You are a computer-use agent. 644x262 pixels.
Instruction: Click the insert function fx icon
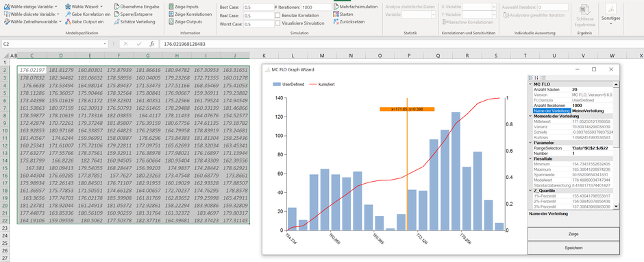151,44
